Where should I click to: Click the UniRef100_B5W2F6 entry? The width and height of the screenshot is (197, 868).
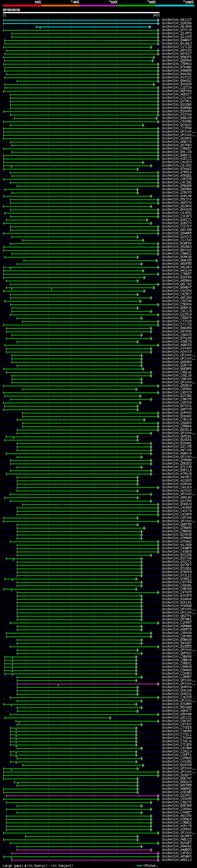(x=176, y=57)
